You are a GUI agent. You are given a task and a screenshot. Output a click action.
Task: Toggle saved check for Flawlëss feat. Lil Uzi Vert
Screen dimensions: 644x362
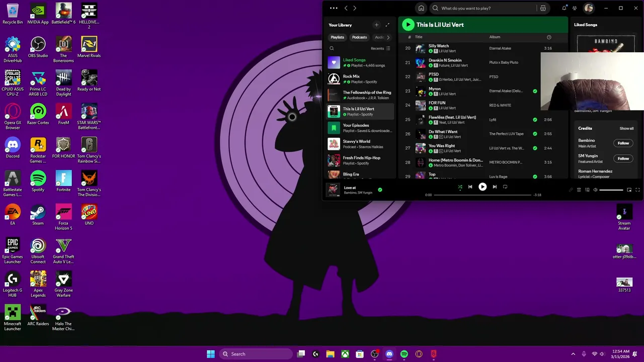(x=535, y=120)
